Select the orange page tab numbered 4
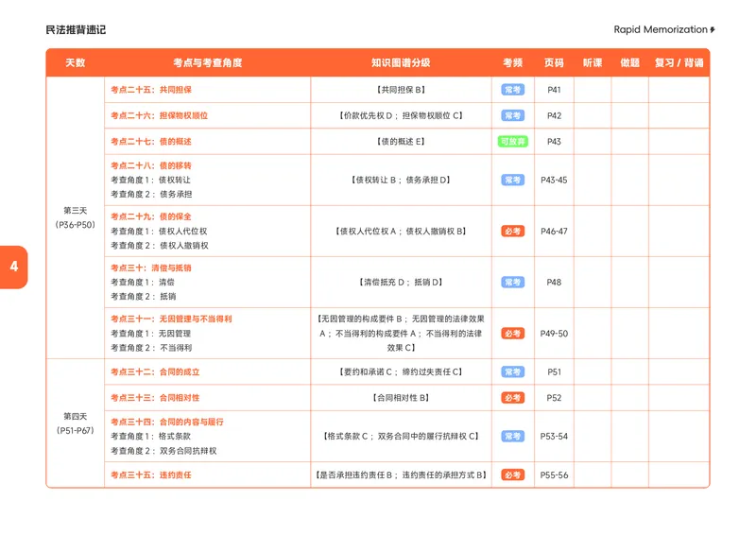756x535 pixels. pos(14,267)
